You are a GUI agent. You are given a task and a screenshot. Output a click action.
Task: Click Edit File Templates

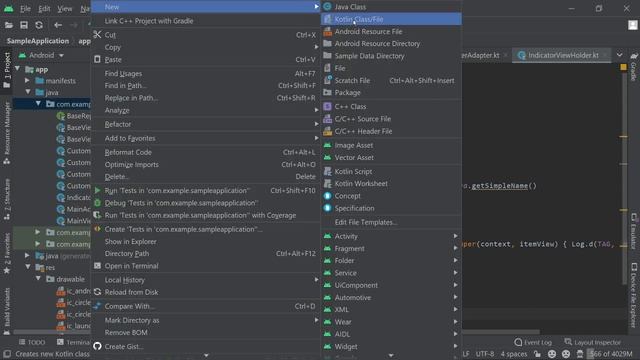pos(391,222)
